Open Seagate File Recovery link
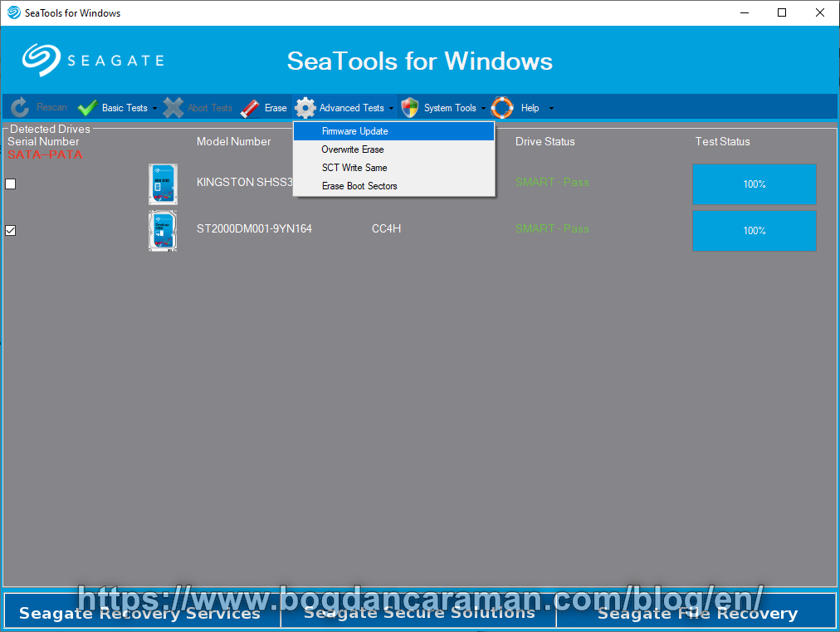The image size is (840, 632). [696, 610]
